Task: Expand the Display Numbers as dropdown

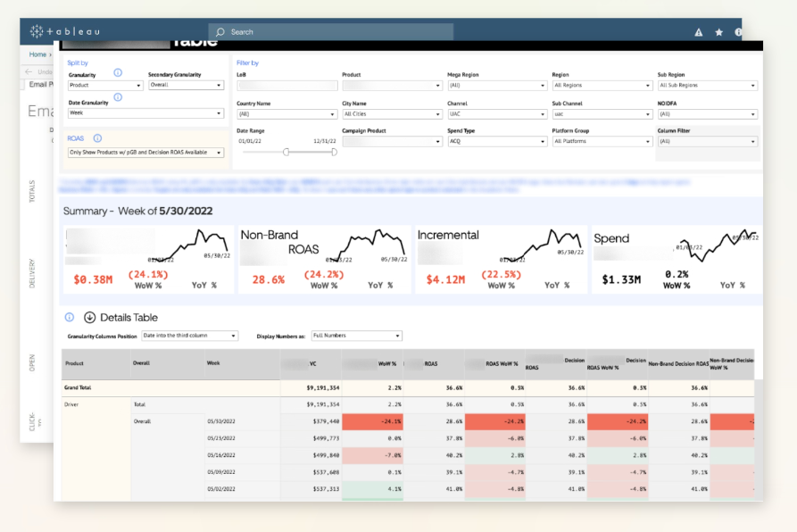Action: point(356,336)
